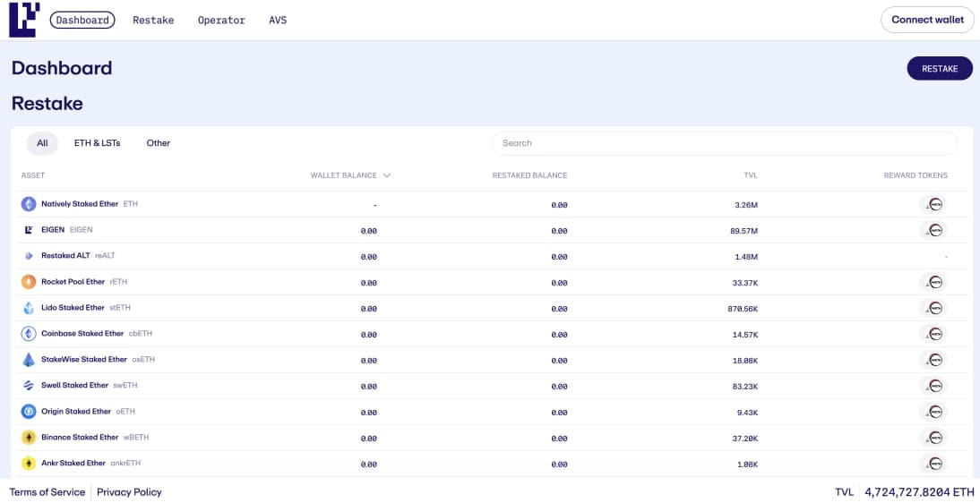Sort by Wallet Balance column arrow

[x=386, y=175]
